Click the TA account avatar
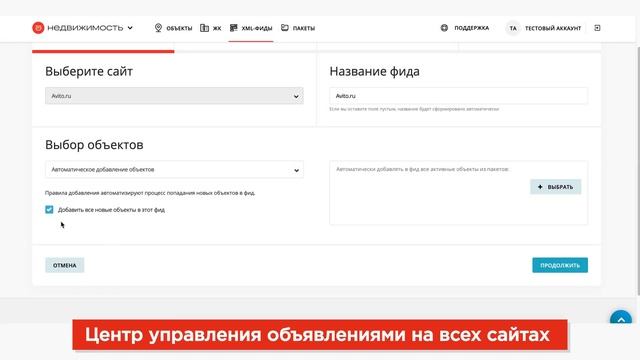 coord(513,28)
